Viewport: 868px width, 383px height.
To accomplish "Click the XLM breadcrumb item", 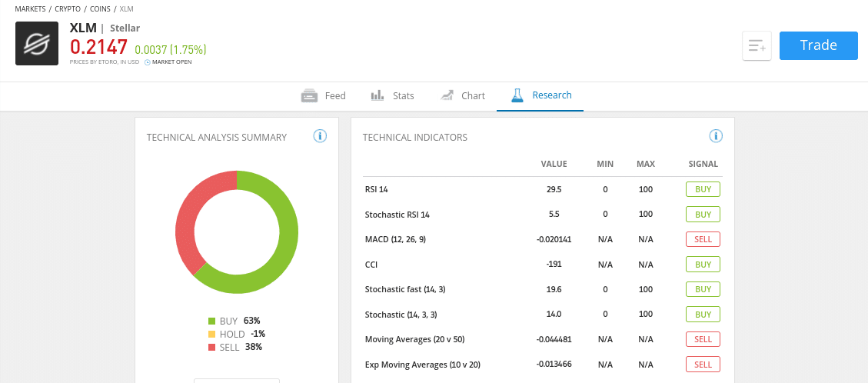I will 126,9.
